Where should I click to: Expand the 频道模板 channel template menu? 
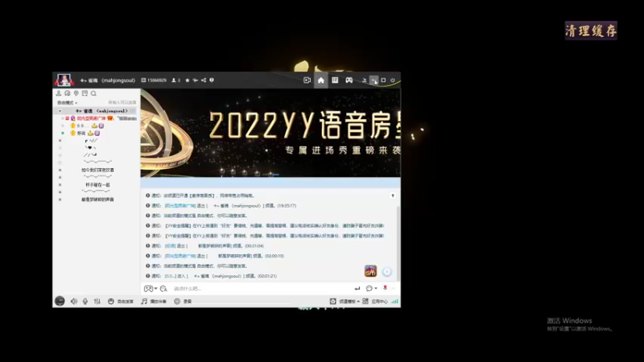click(345, 301)
